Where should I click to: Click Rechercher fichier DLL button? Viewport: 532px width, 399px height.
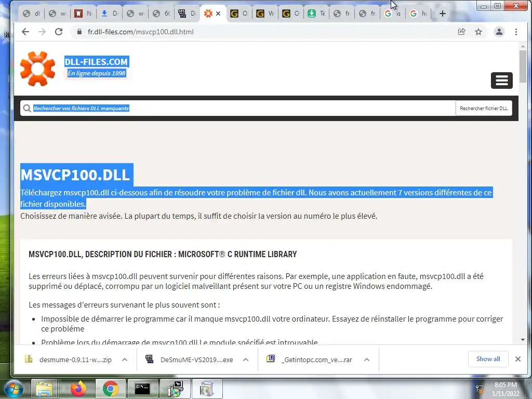pyautogui.click(x=484, y=108)
